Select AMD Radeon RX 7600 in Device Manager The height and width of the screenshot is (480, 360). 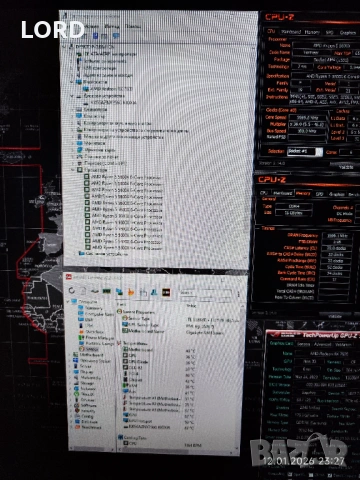[107, 89]
